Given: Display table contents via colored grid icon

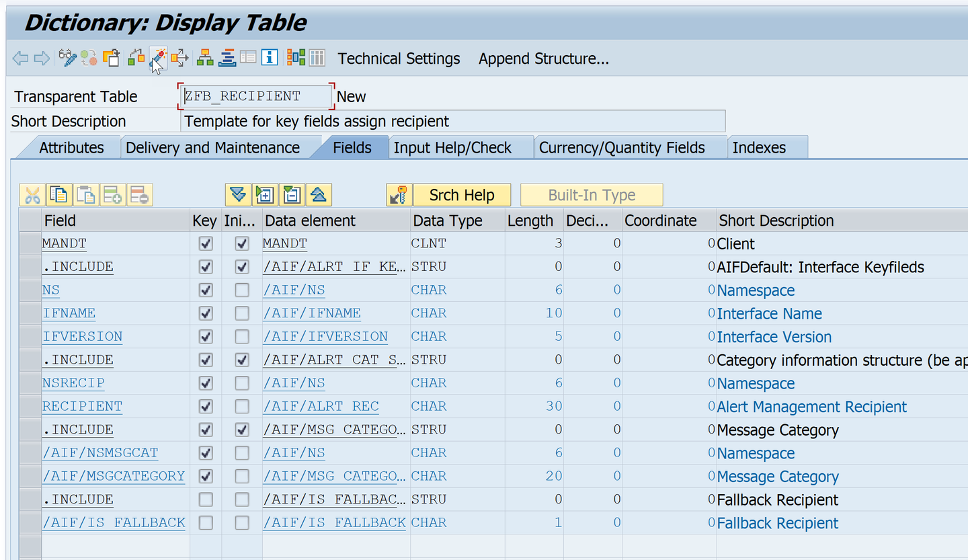Looking at the screenshot, I should [296, 58].
